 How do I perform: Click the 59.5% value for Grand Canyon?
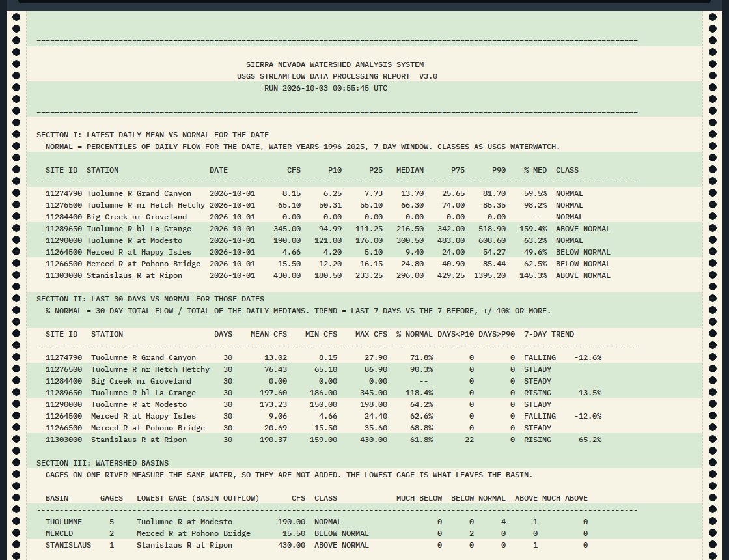click(535, 193)
